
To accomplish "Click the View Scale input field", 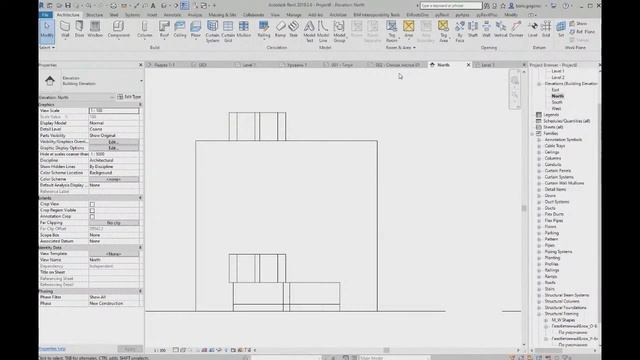I will 114,111.
